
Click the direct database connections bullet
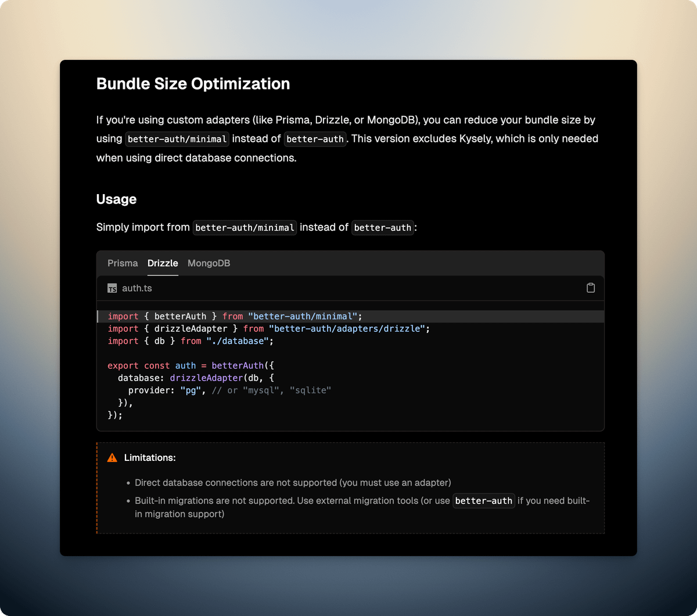click(293, 483)
